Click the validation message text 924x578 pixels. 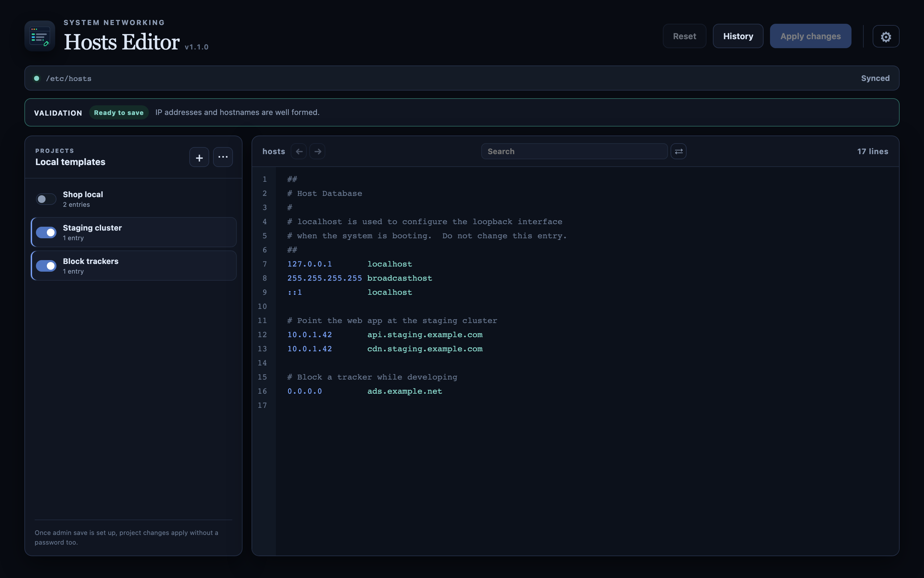237,112
